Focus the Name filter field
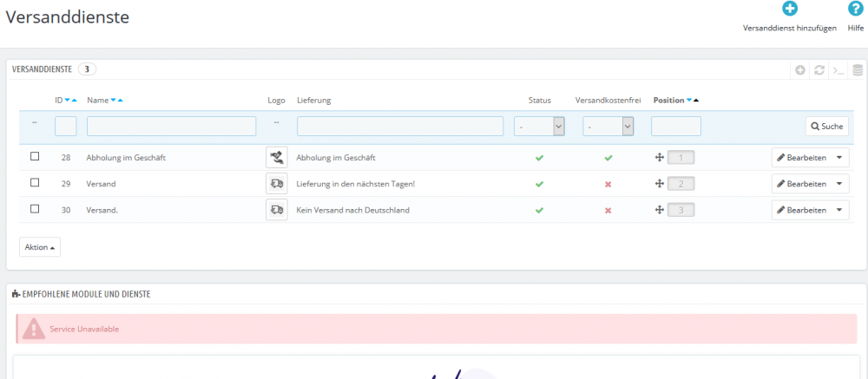The width and height of the screenshot is (868, 379). click(x=172, y=126)
